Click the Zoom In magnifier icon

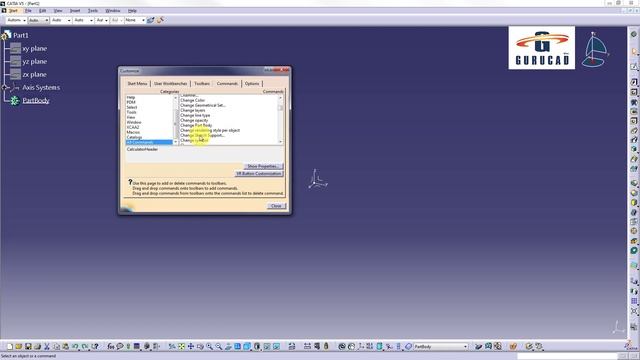click(x=209, y=347)
